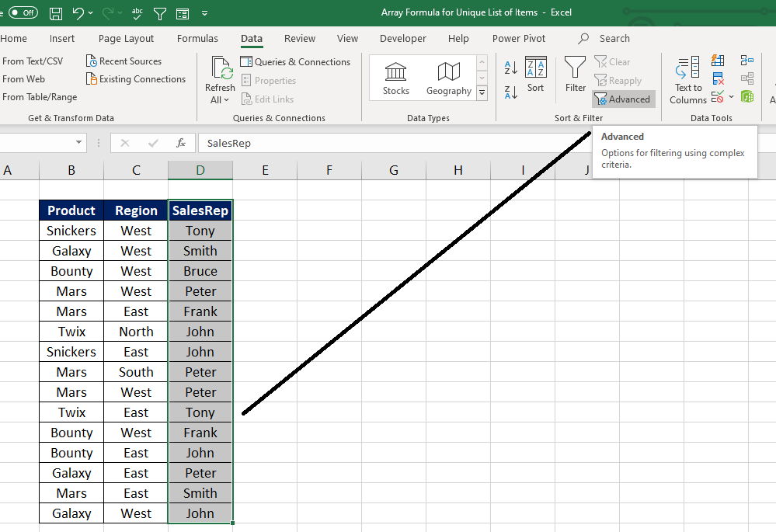Select the Geography data type
Viewport: 776px width, 532px height.
tap(449, 78)
